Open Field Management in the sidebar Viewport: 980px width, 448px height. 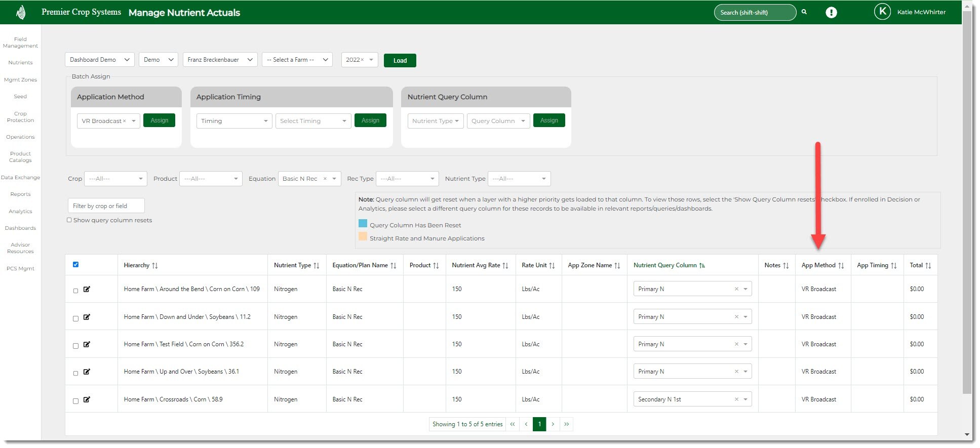coord(20,43)
